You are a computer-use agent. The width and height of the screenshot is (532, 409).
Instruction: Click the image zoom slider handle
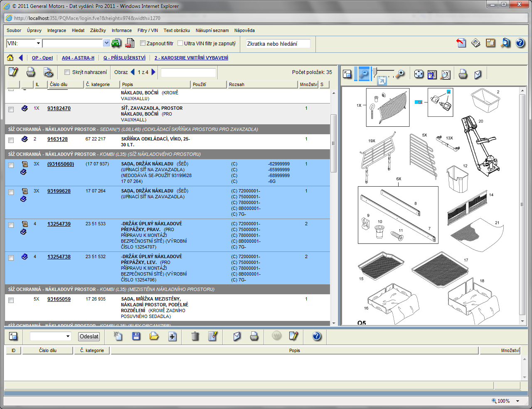click(x=375, y=72)
